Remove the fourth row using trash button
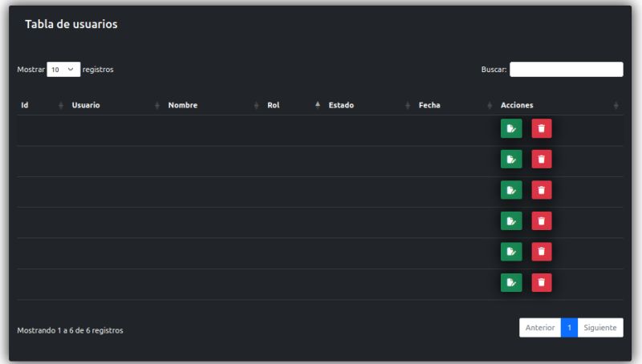Image resolution: width=642 pixels, height=364 pixels. [541, 220]
